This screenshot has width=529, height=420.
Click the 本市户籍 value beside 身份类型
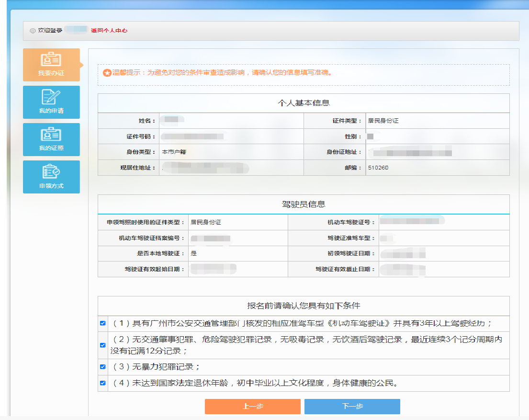[174, 152]
